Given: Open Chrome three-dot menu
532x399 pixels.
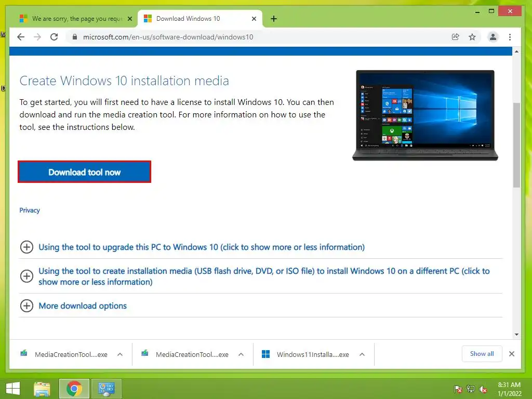Looking at the screenshot, I should click(x=510, y=37).
